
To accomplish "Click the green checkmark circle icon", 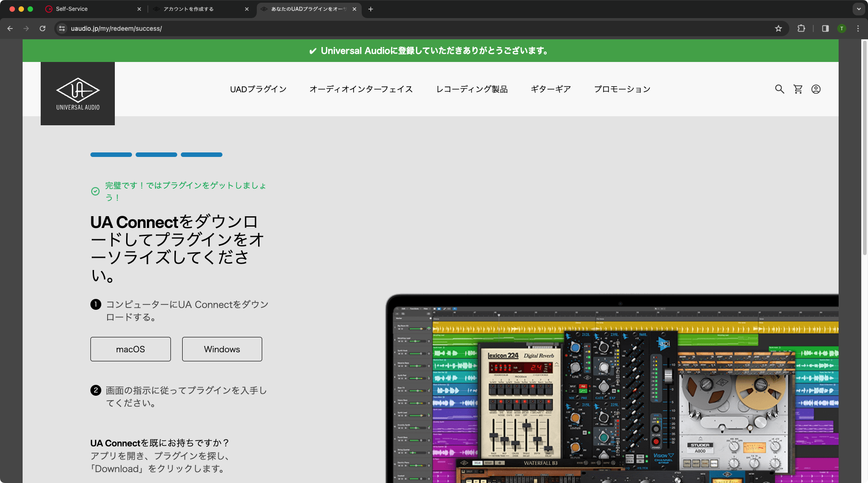I will (x=95, y=191).
